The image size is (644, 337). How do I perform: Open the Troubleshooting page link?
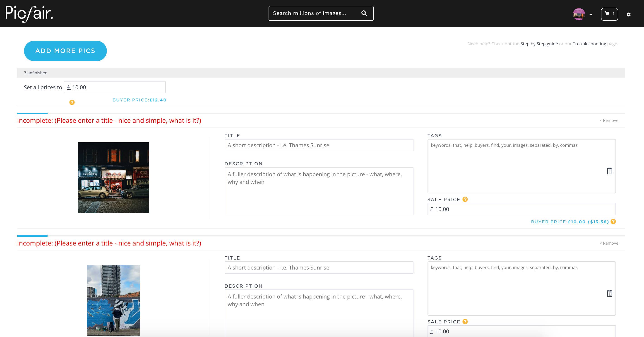point(589,44)
